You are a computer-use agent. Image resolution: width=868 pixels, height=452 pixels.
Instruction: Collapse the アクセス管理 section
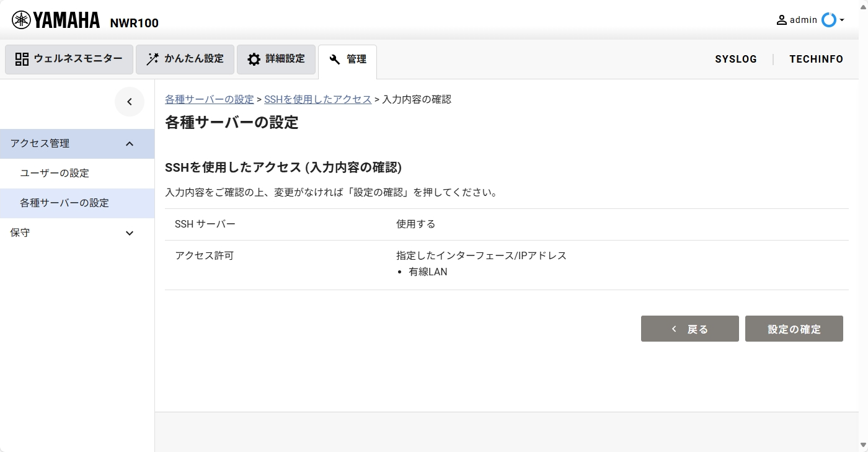point(130,143)
